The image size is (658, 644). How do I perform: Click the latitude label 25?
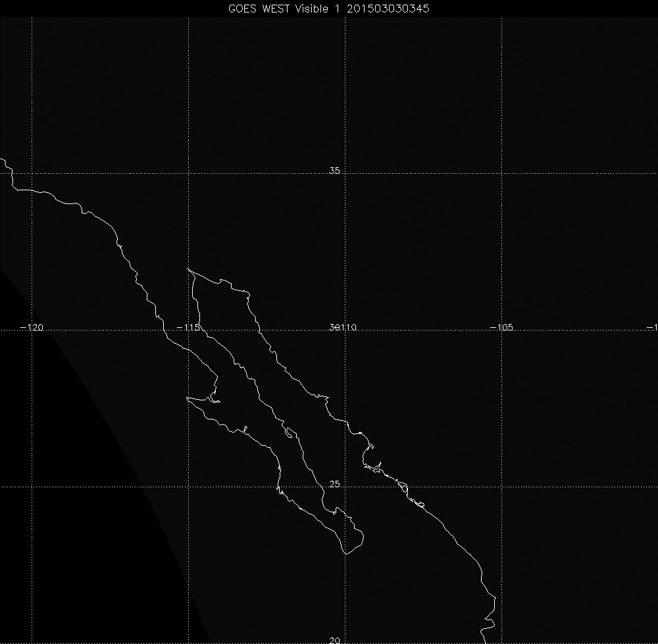click(334, 484)
